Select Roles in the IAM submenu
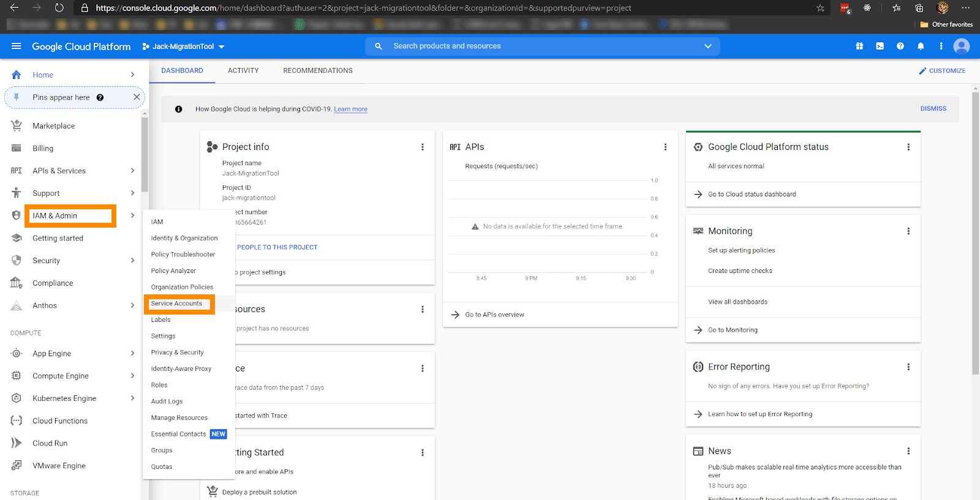Viewport: 980px width, 500px height. tap(159, 386)
